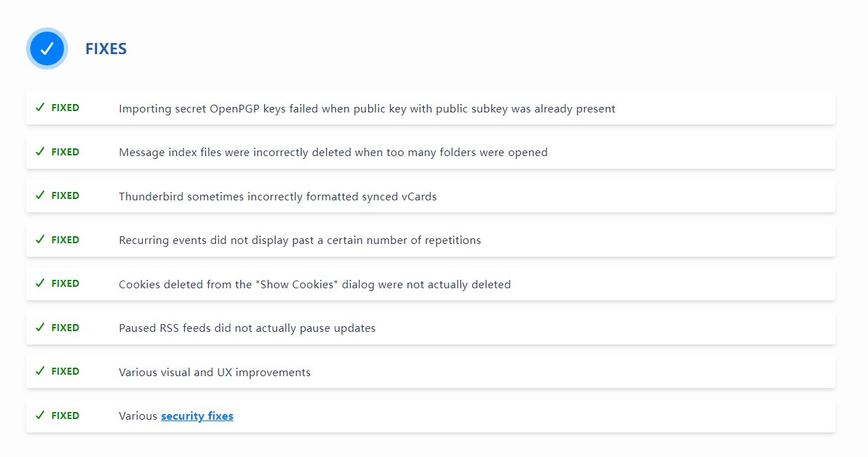Open the security fixes link

pyautogui.click(x=197, y=416)
